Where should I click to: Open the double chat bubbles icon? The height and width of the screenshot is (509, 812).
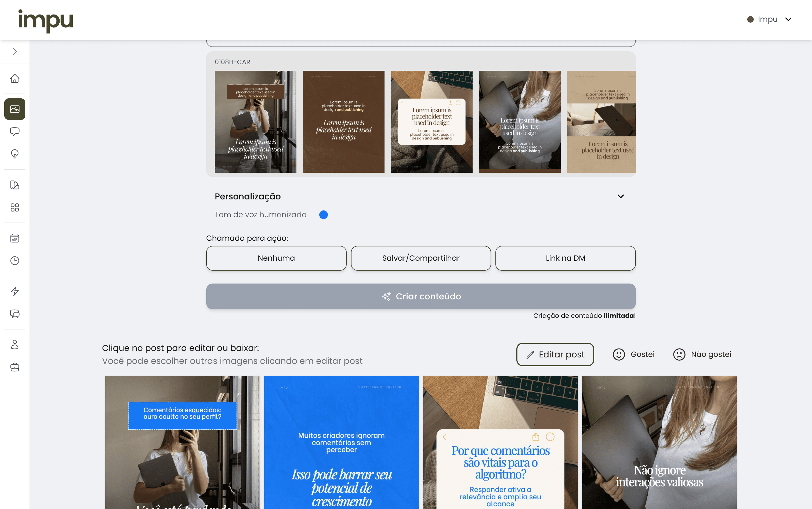tap(15, 314)
